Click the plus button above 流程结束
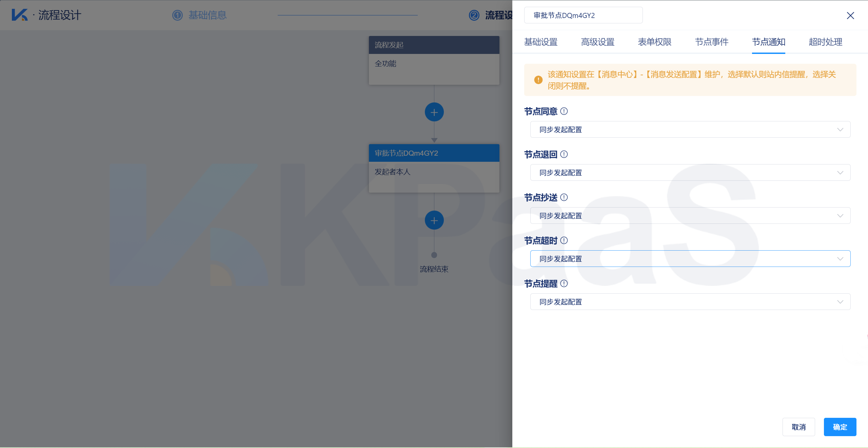This screenshot has width=868, height=448. pyautogui.click(x=434, y=220)
